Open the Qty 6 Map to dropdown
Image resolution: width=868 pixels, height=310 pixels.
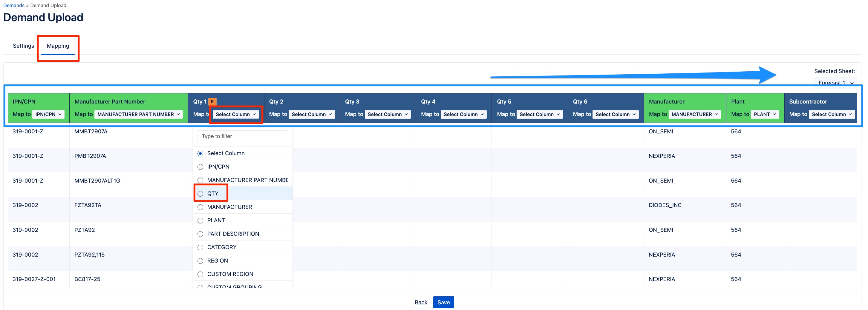[615, 115]
